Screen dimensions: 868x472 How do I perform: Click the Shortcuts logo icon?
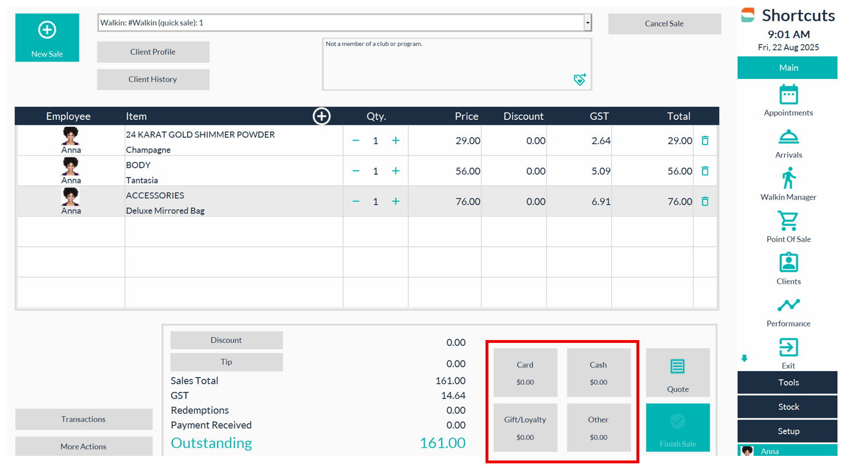coord(748,15)
